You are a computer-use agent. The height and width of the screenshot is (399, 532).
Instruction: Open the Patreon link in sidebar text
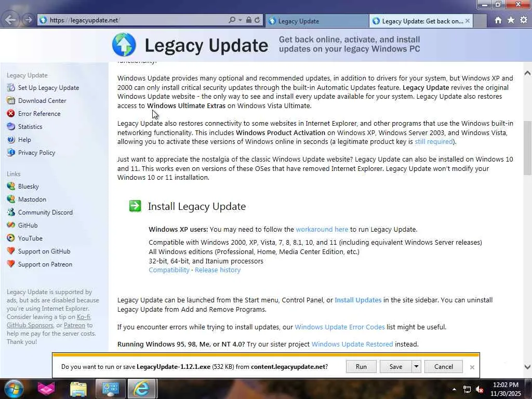pos(74,325)
